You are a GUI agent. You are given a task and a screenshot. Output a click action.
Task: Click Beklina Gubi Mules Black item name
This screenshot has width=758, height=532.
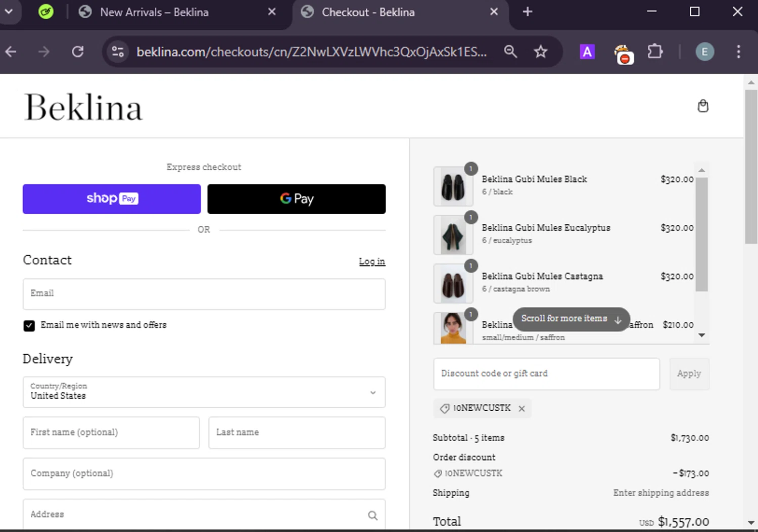[x=534, y=179]
